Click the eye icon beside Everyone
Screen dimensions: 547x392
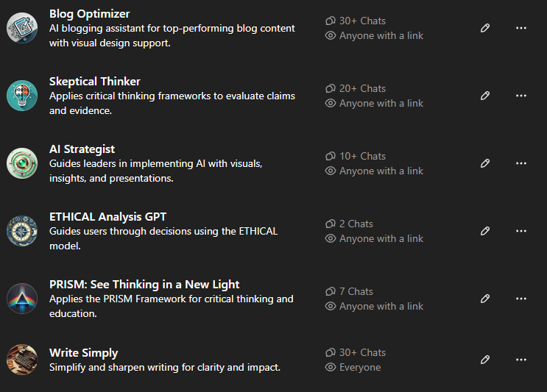click(x=331, y=367)
